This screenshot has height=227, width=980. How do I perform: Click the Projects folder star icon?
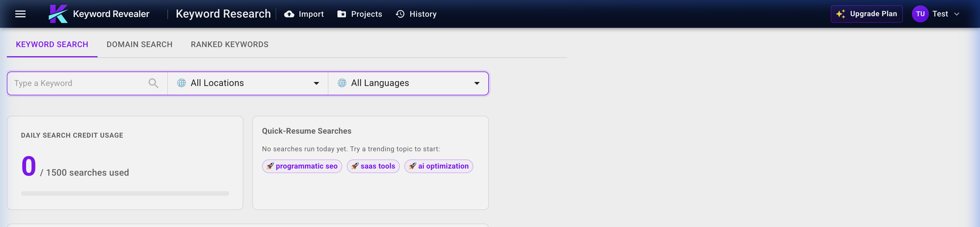pyautogui.click(x=342, y=14)
